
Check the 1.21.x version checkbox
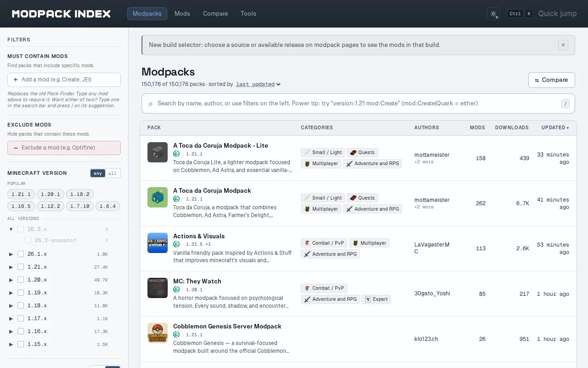coord(21,267)
